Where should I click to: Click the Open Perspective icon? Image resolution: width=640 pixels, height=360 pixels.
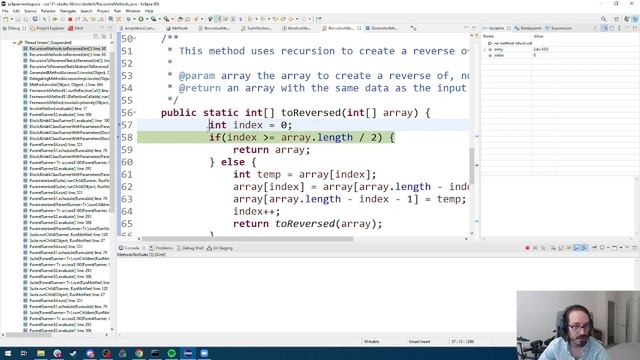click(616, 19)
